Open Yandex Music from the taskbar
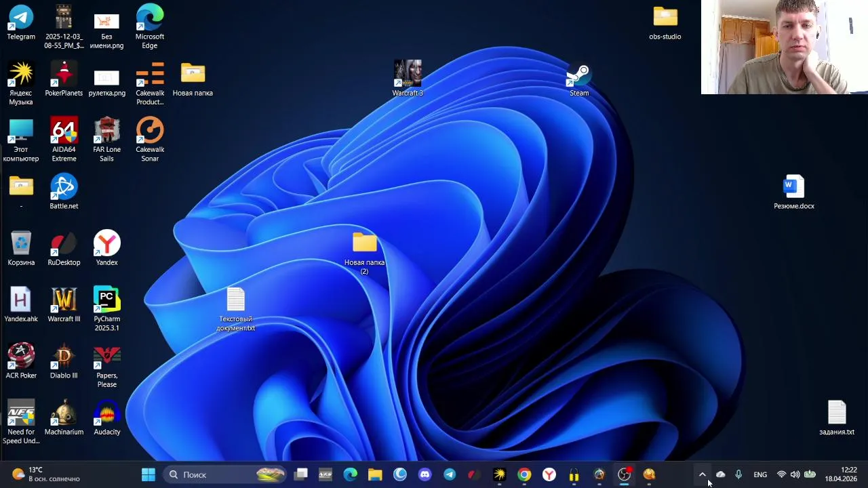868x488 pixels. point(500,474)
